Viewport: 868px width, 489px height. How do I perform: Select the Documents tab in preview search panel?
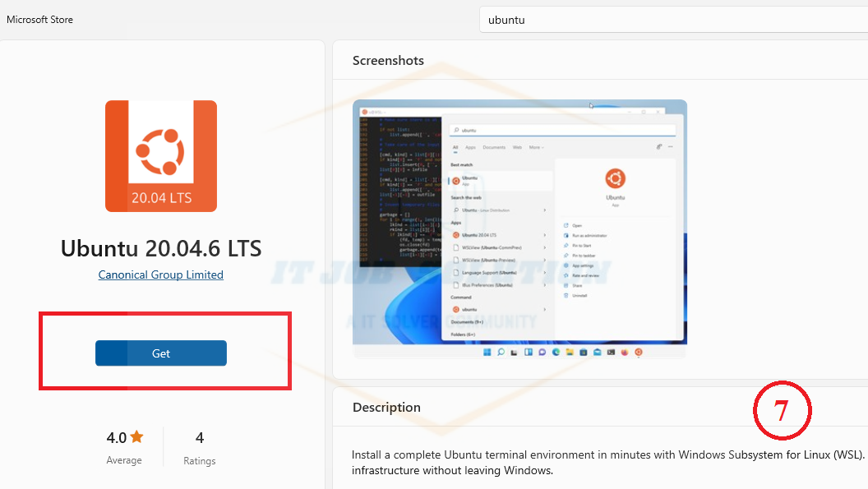[x=494, y=147]
